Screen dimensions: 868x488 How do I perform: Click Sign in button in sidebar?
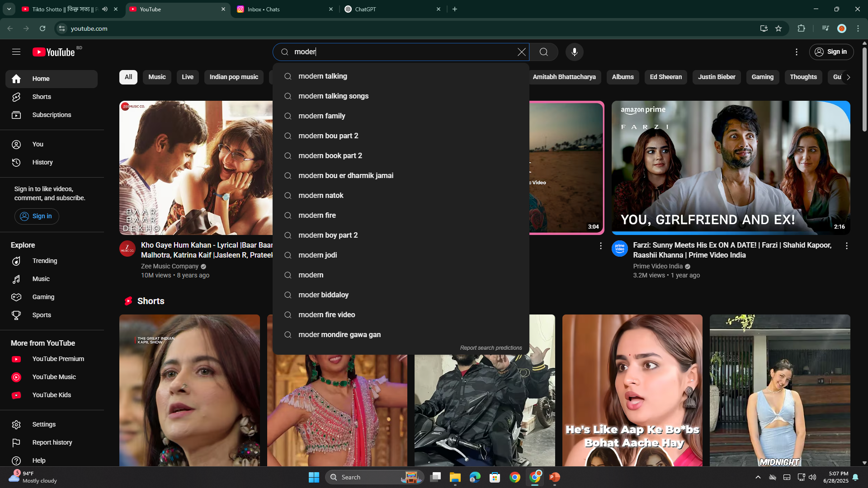(37, 216)
